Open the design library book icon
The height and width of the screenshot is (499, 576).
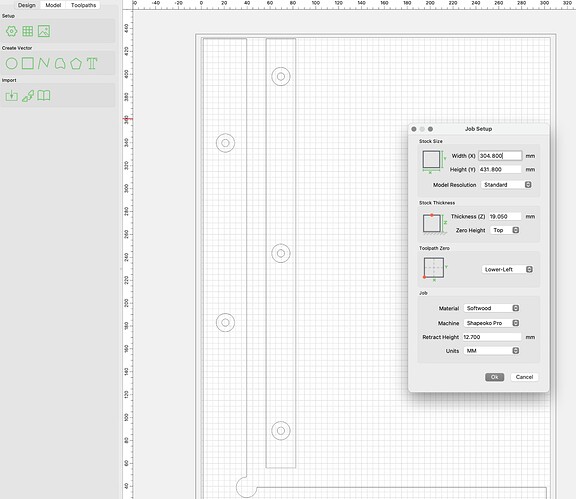(x=44, y=96)
